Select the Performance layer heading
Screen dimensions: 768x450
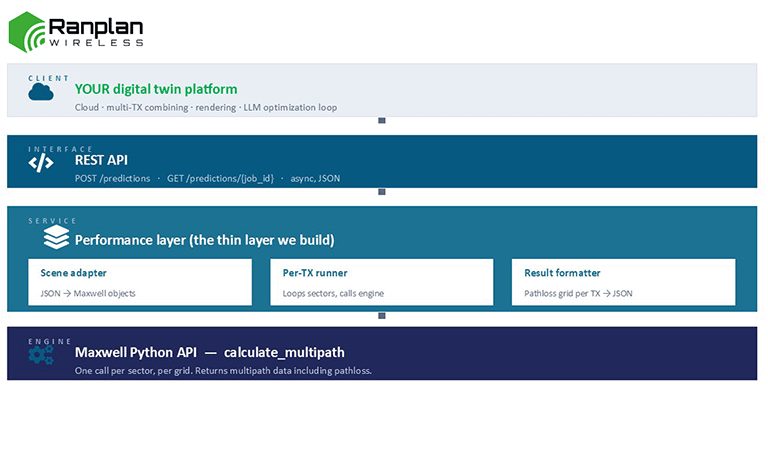205,240
